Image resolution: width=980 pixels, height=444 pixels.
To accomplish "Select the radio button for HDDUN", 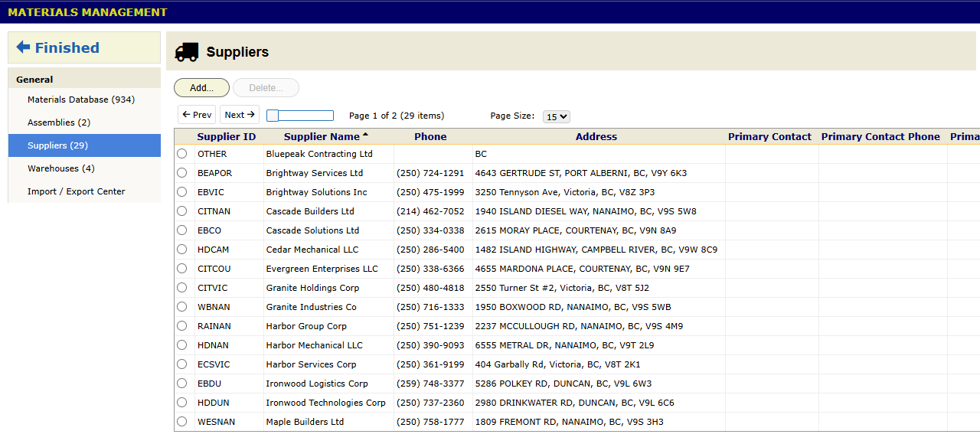I will [x=181, y=403].
